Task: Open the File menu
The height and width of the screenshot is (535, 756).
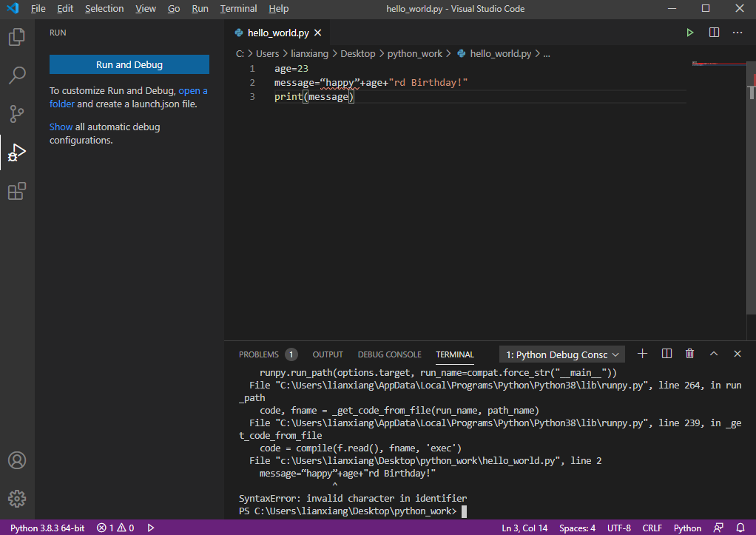Action: (x=38, y=9)
